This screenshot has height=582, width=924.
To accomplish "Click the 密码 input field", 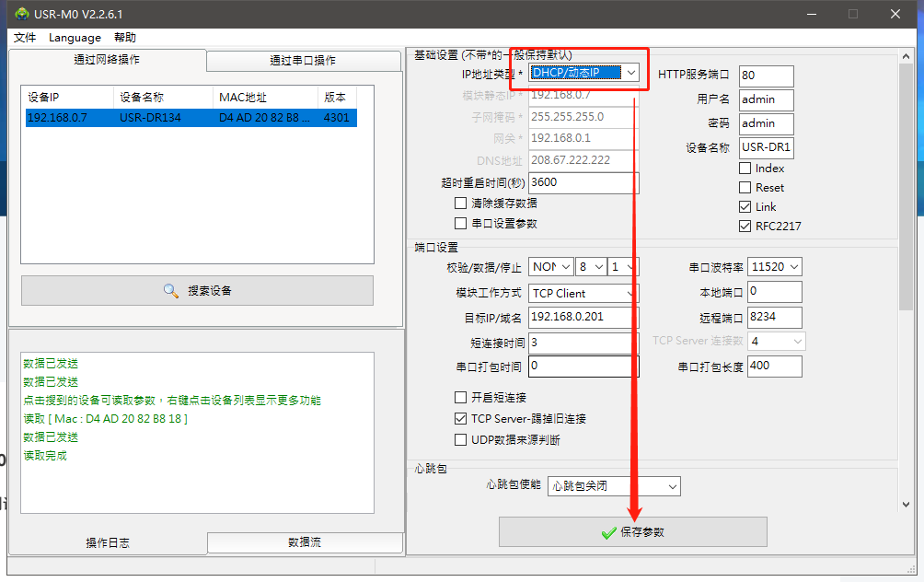I will 766,123.
